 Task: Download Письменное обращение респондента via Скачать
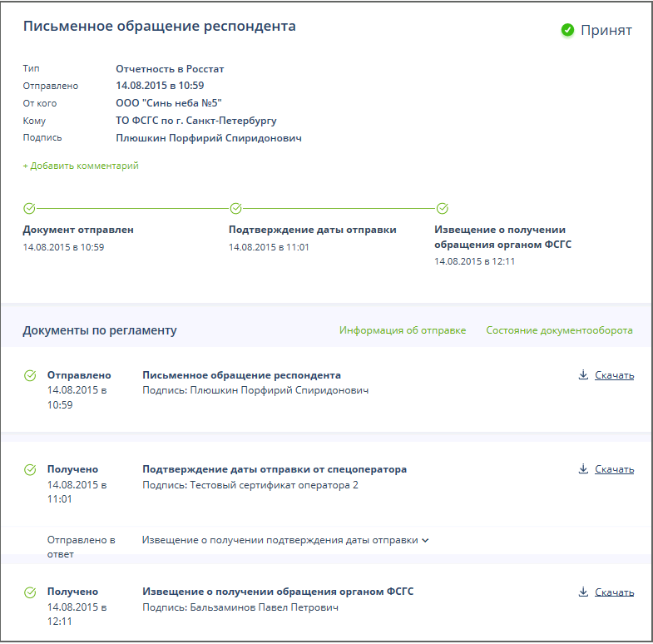point(614,375)
